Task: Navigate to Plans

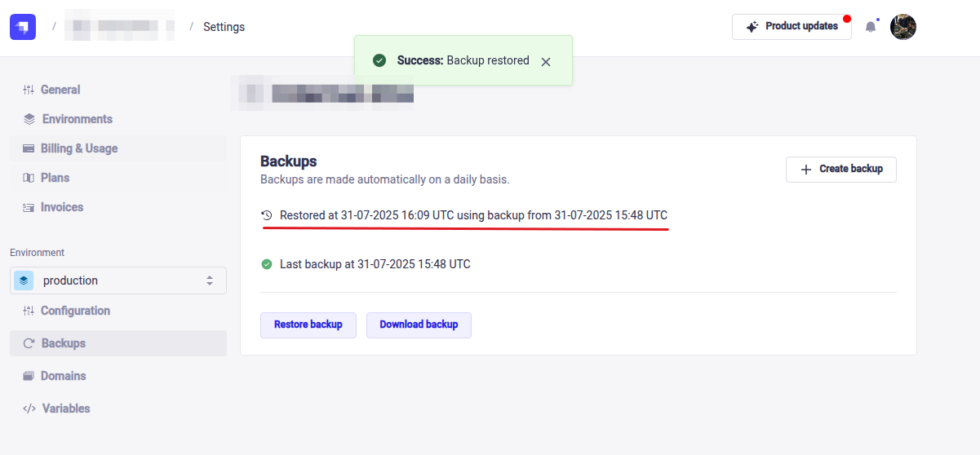Action: [x=55, y=178]
